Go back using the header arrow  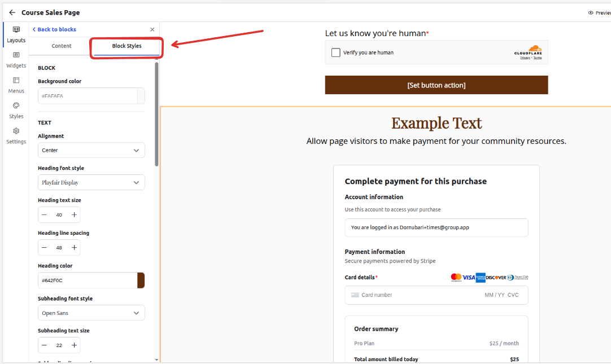point(12,12)
